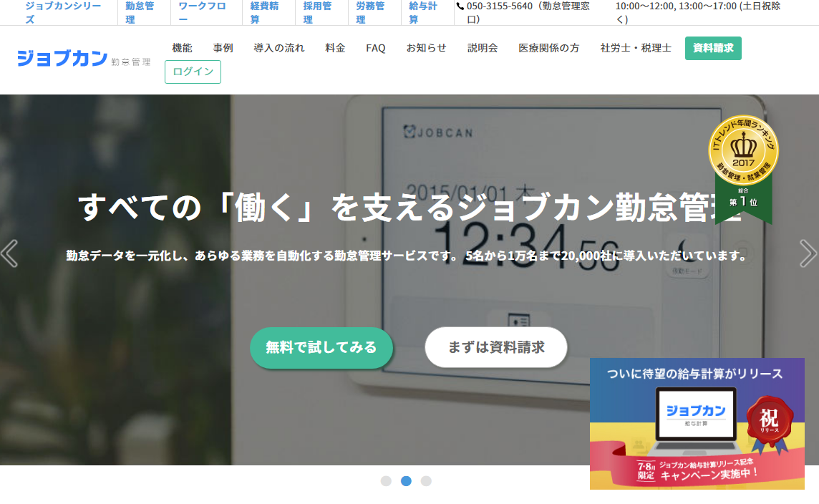This screenshot has width=819, height=504.
Task: Open the 給与計算 top bar link
Action: pos(423,13)
